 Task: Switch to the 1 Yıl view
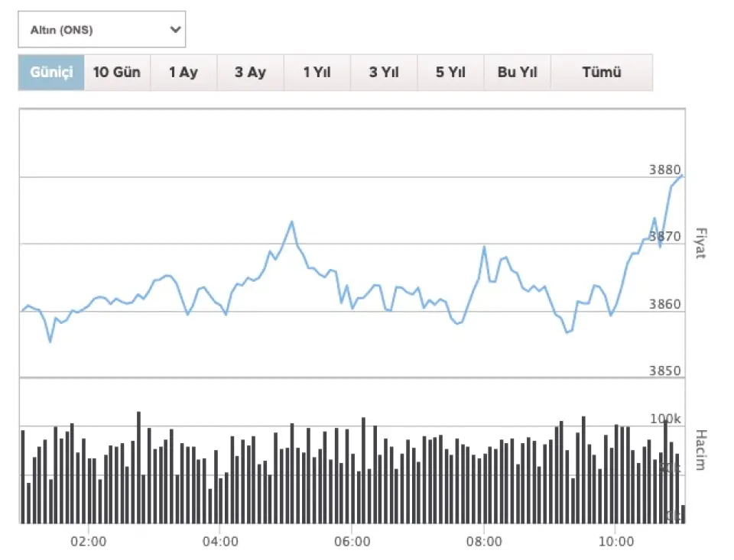[x=317, y=73]
